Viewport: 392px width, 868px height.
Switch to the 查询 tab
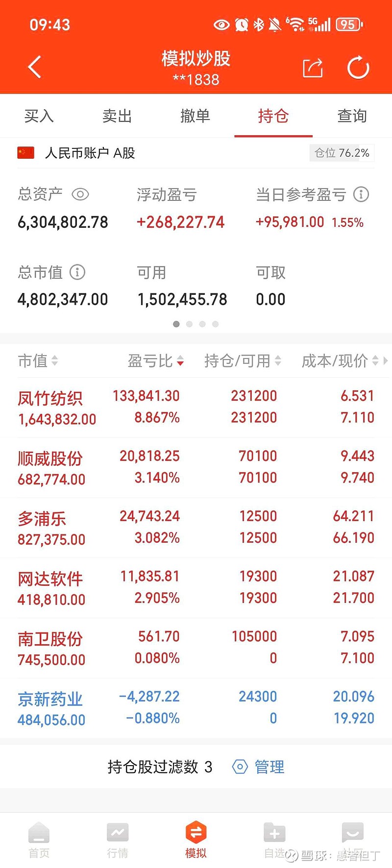coord(352,116)
